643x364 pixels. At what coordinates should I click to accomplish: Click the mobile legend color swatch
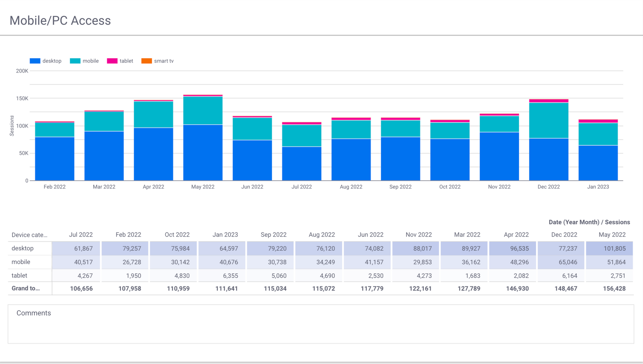(75, 61)
